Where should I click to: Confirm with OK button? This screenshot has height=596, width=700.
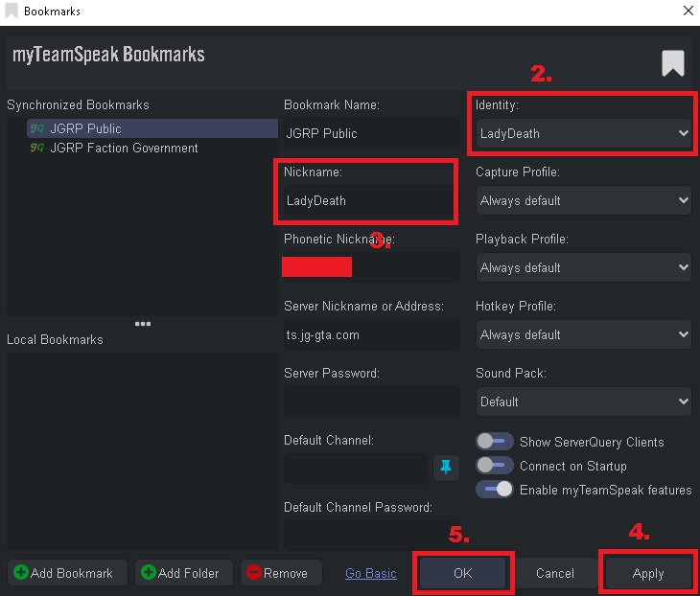[462, 573]
